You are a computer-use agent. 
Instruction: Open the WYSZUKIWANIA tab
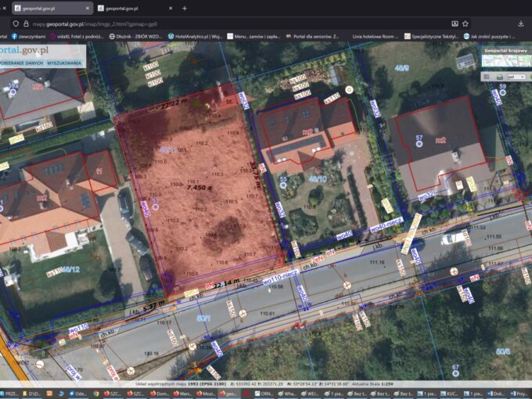tap(63, 62)
